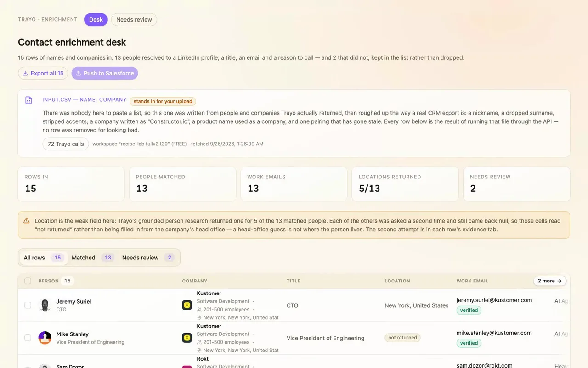Filter the table to Matched rows
This screenshot has height=368, width=588.
click(x=92, y=258)
